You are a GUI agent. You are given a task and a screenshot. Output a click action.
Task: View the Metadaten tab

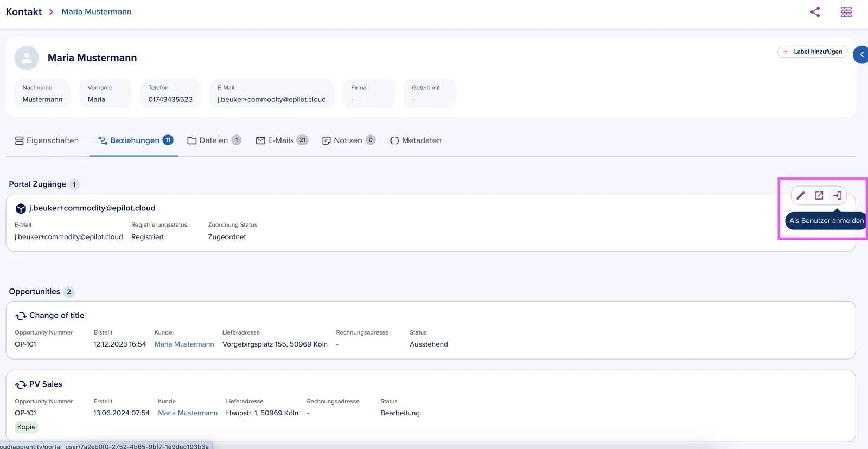point(416,140)
